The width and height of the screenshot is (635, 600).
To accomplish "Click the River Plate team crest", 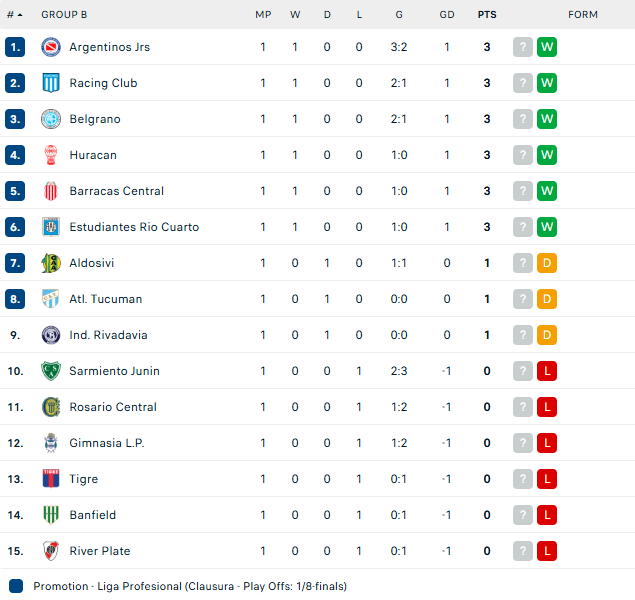I will click(x=51, y=551).
